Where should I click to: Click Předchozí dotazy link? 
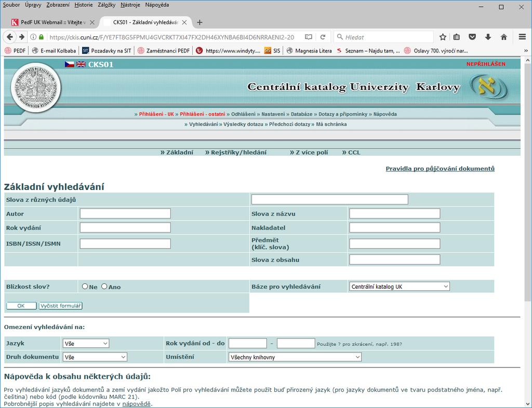point(289,125)
